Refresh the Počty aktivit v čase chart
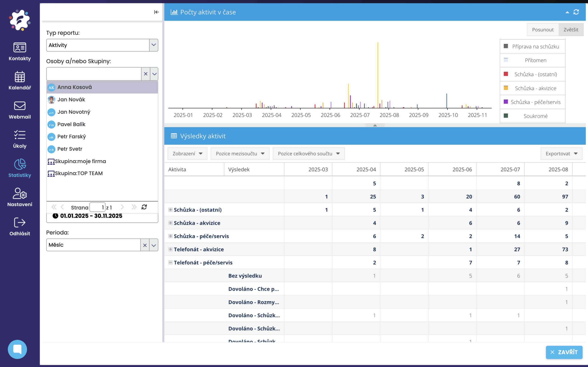Screen dimensions: 588x367 tap(576, 12)
